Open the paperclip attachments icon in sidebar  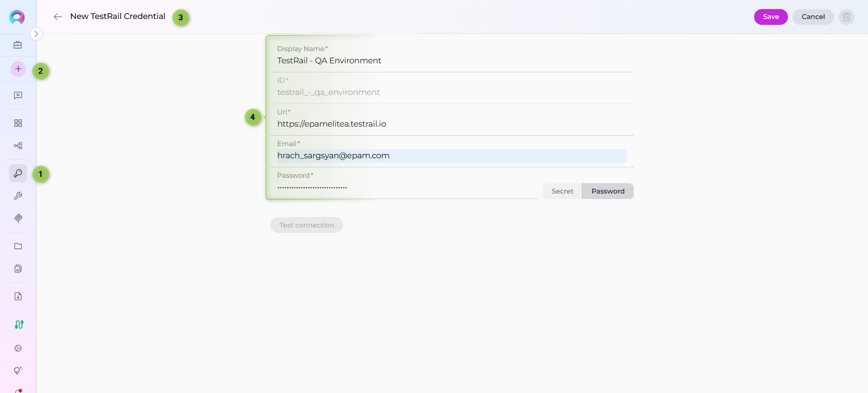[x=18, y=218]
